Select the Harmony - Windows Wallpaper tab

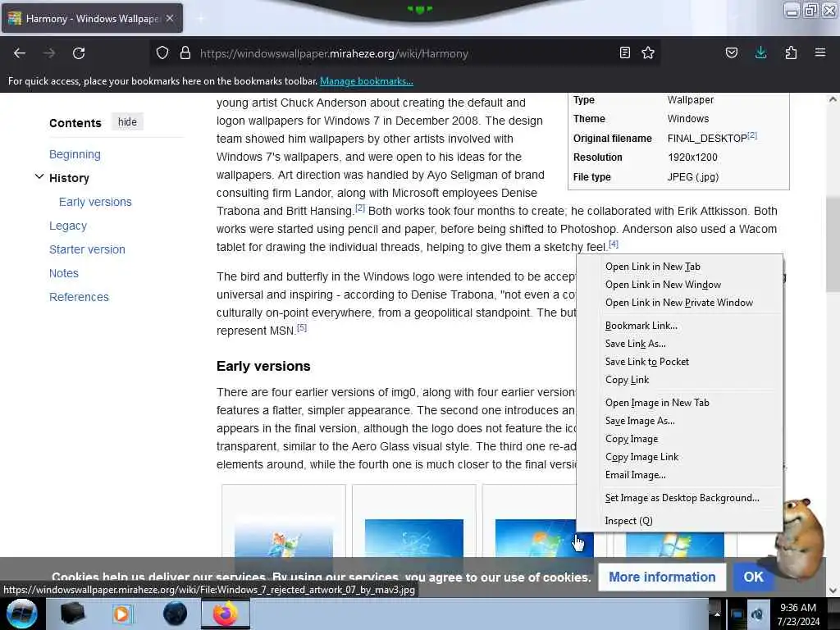[x=92, y=19]
